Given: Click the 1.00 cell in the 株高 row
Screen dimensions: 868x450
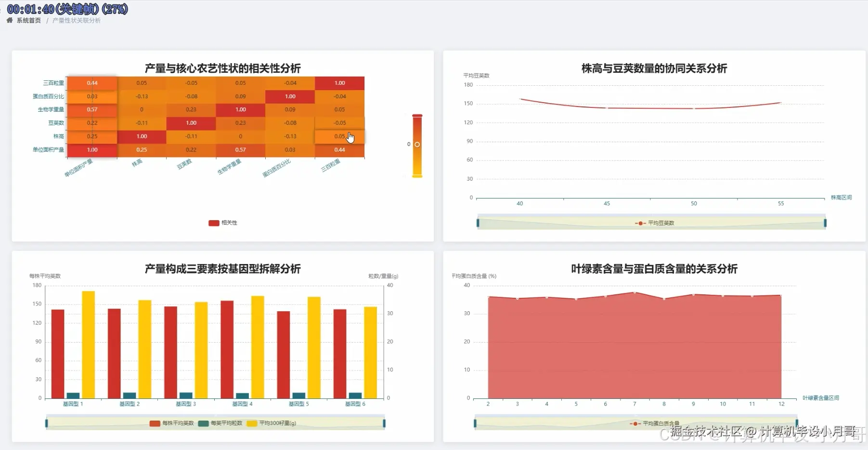Looking at the screenshot, I should 142,136.
